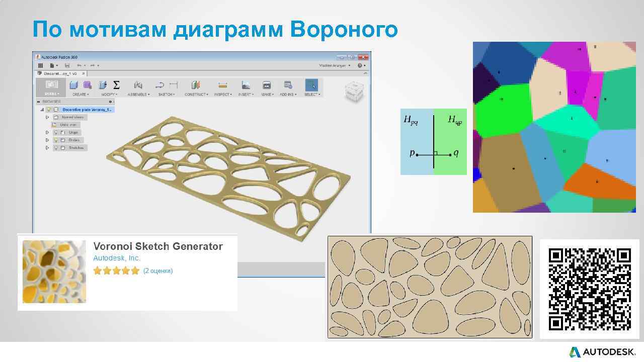Click the Construct plane icon in the toolbar
644x362 pixels.
click(195, 84)
